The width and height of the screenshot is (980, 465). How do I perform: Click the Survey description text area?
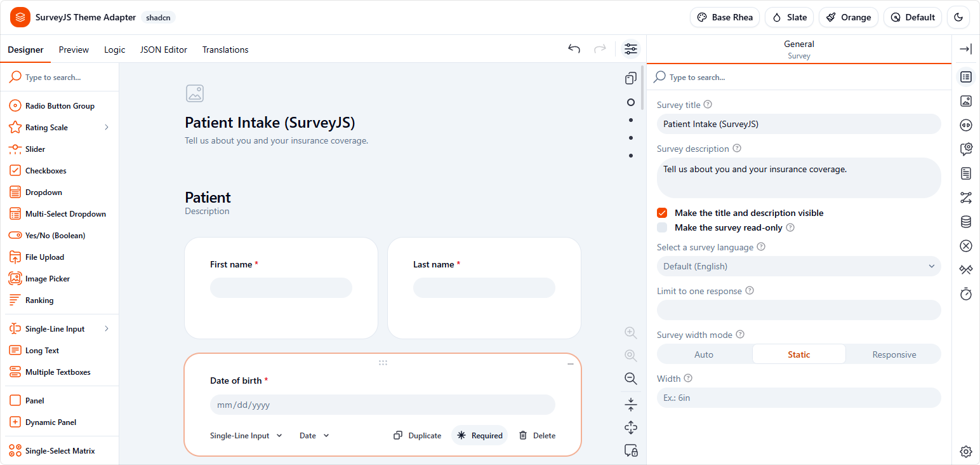click(798, 178)
